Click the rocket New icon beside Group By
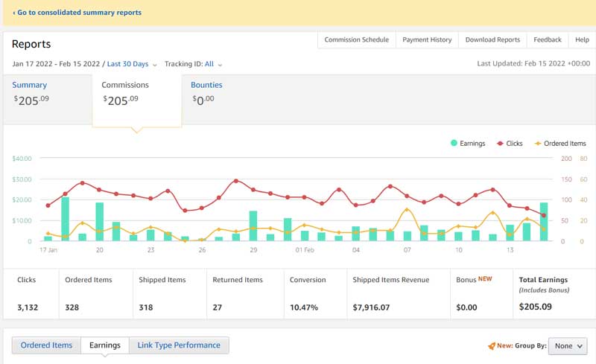The width and height of the screenshot is (596, 364). click(492, 345)
